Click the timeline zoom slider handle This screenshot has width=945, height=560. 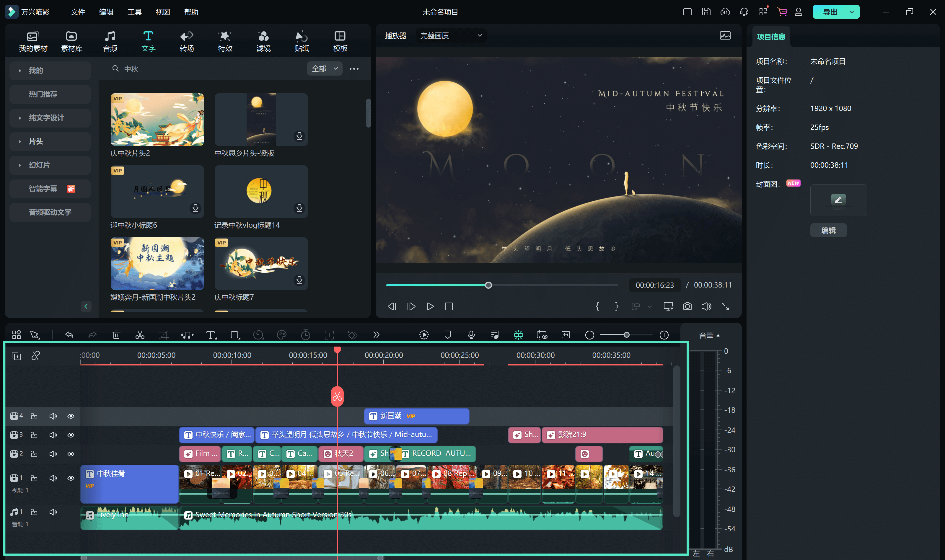(626, 335)
